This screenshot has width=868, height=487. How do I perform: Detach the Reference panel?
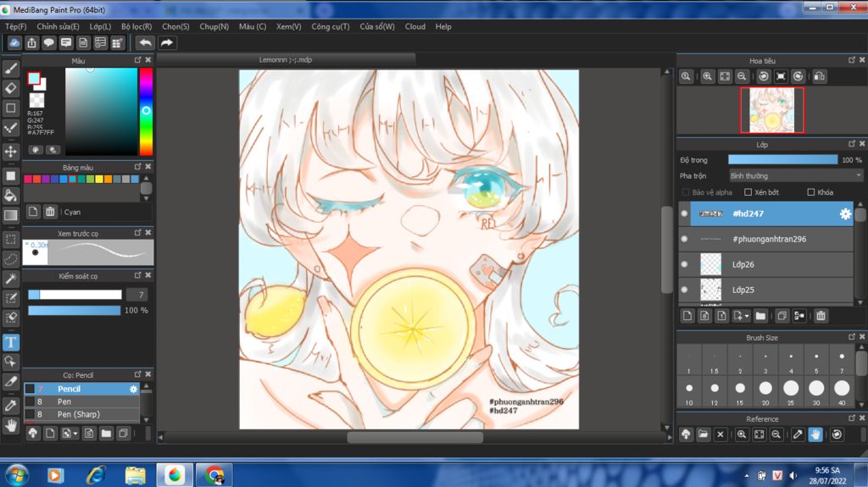click(x=852, y=418)
